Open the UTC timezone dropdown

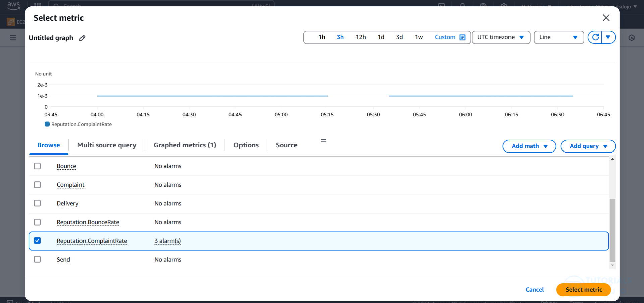pos(501,37)
